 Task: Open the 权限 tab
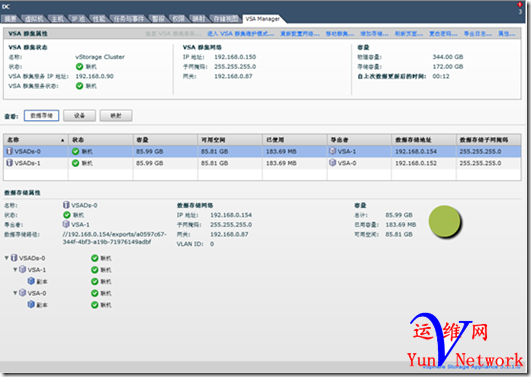tap(178, 19)
